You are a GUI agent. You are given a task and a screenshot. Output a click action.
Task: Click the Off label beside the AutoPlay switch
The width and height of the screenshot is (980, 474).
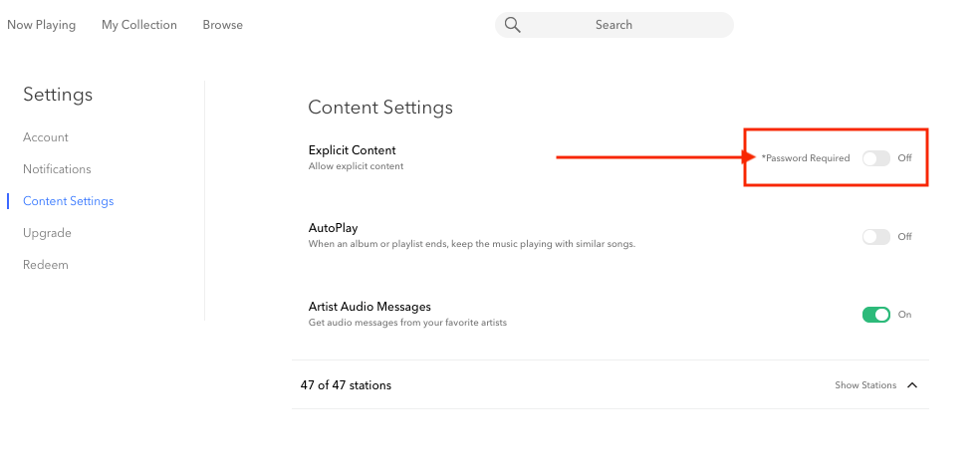pos(904,237)
